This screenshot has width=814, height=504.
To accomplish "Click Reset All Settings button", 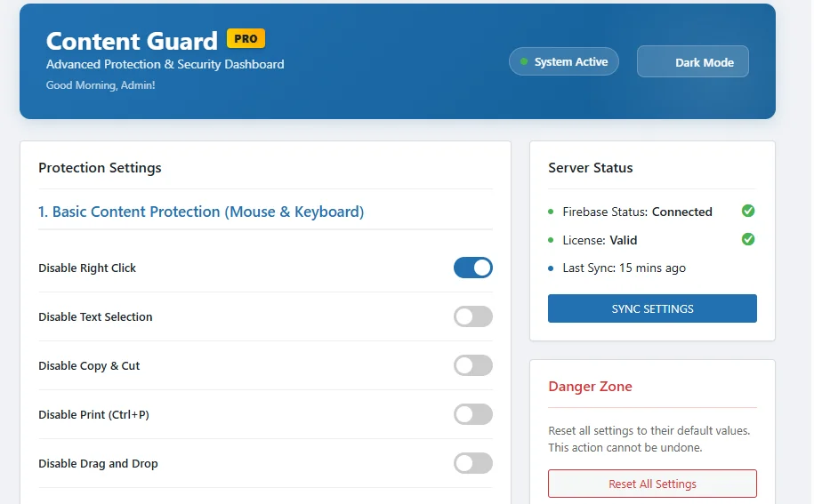I will pyautogui.click(x=652, y=484).
